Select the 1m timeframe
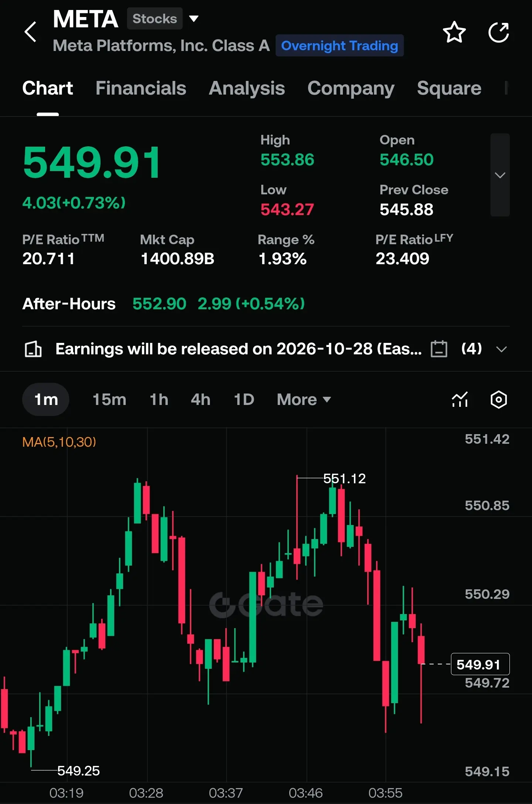This screenshot has width=532, height=804. click(x=46, y=399)
